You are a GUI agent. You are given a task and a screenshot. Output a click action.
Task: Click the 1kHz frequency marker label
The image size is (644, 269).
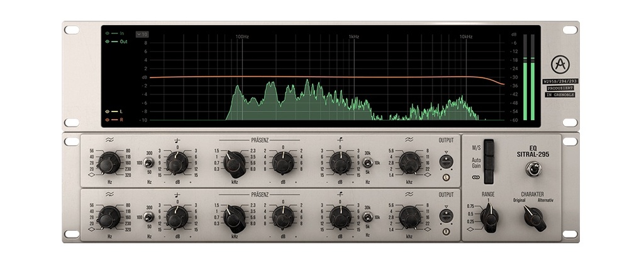coord(354,37)
